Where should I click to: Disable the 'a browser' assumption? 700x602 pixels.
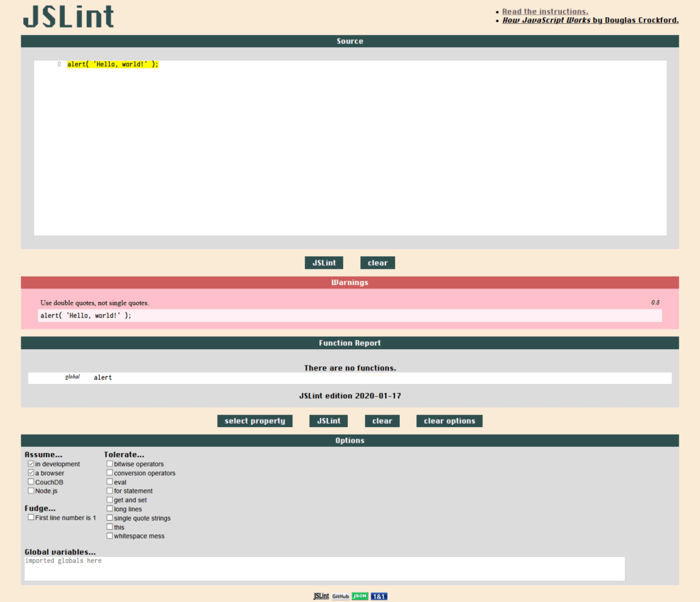pos(31,472)
